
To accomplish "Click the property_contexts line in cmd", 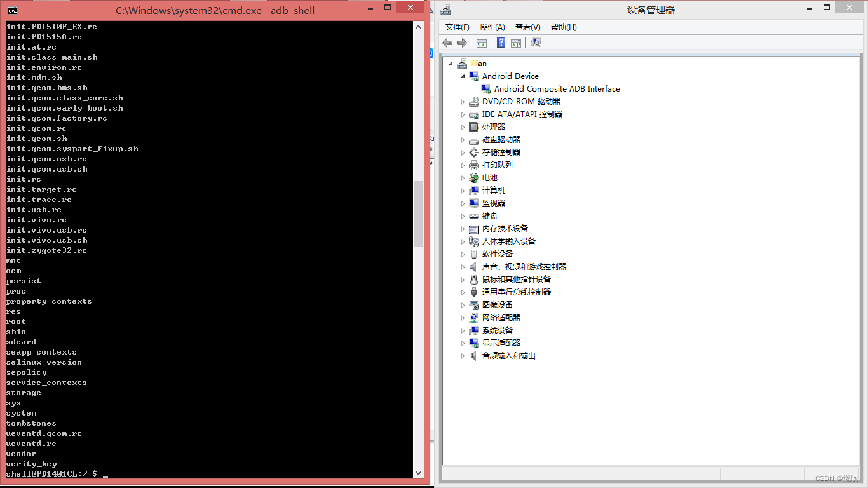I will click(49, 301).
